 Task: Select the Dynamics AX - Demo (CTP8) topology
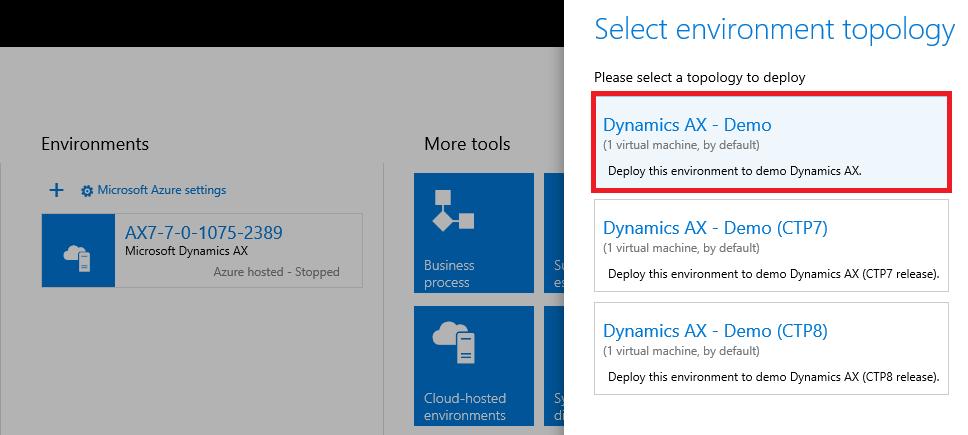tap(771, 348)
